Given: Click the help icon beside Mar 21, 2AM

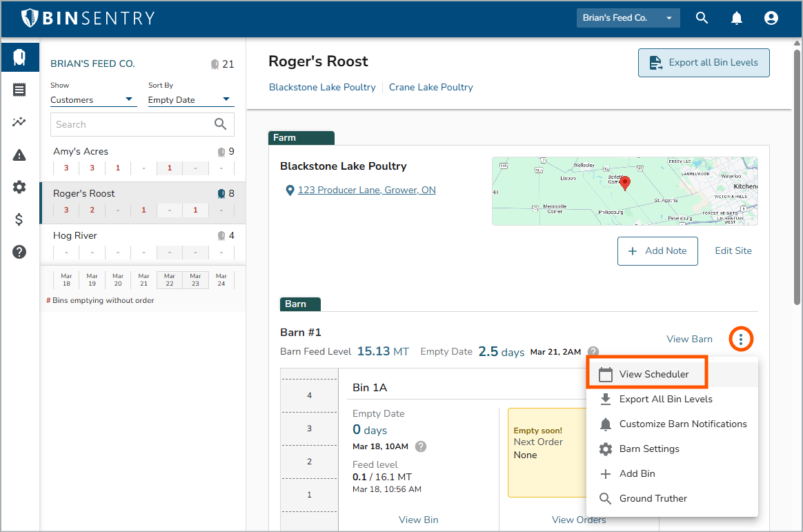Looking at the screenshot, I should tap(593, 352).
